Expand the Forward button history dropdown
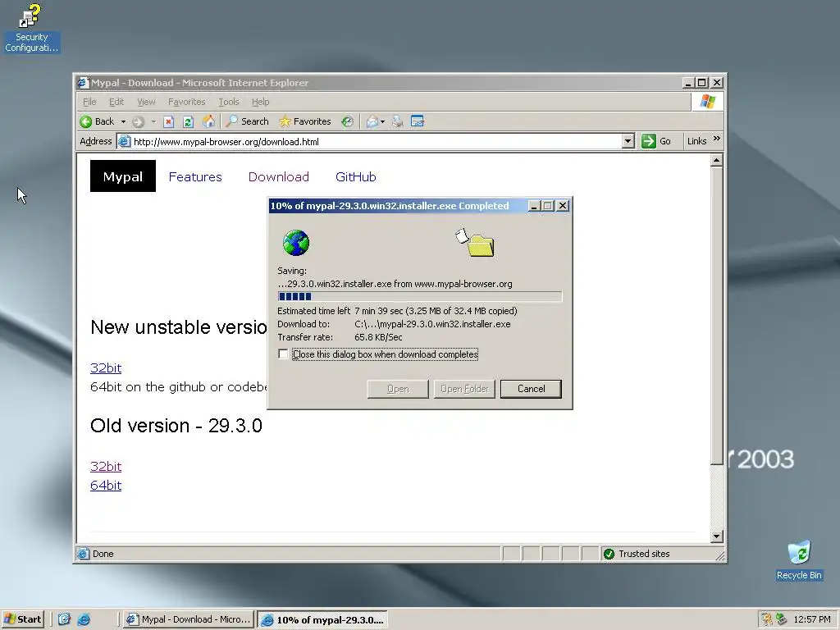840x630 pixels. [x=153, y=121]
